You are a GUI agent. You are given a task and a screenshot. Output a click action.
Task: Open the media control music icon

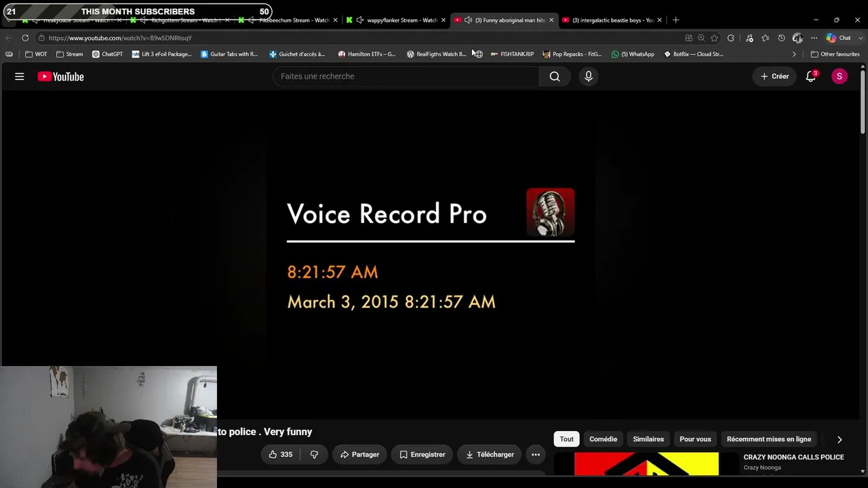(x=748, y=38)
